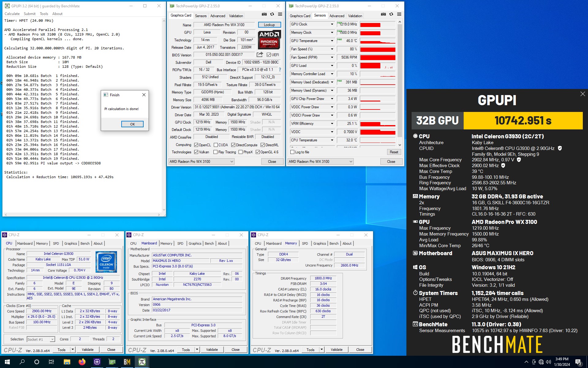The image size is (588, 368).
Task: Open the Calculate menu in GPUPI
Action: point(12,14)
